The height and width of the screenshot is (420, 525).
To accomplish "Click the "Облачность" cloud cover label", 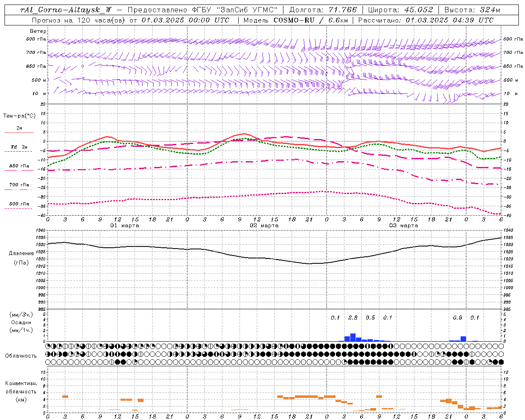I will [21, 356].
